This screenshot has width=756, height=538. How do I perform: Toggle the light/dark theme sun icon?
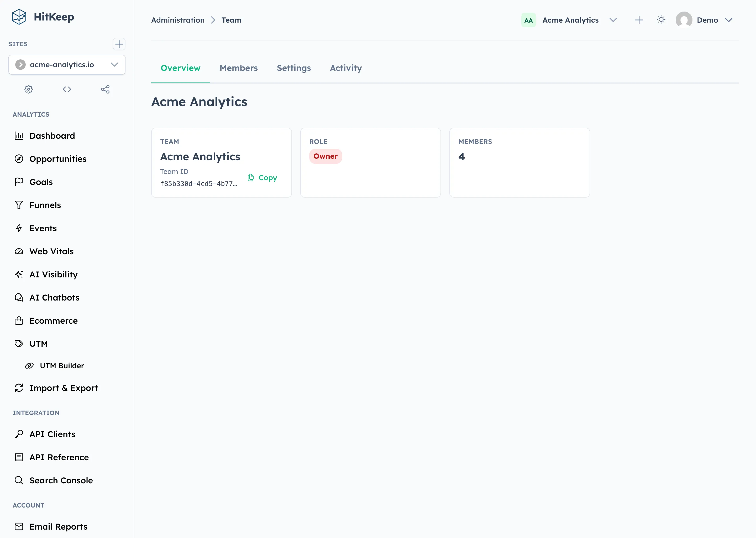tap(661, 20)
